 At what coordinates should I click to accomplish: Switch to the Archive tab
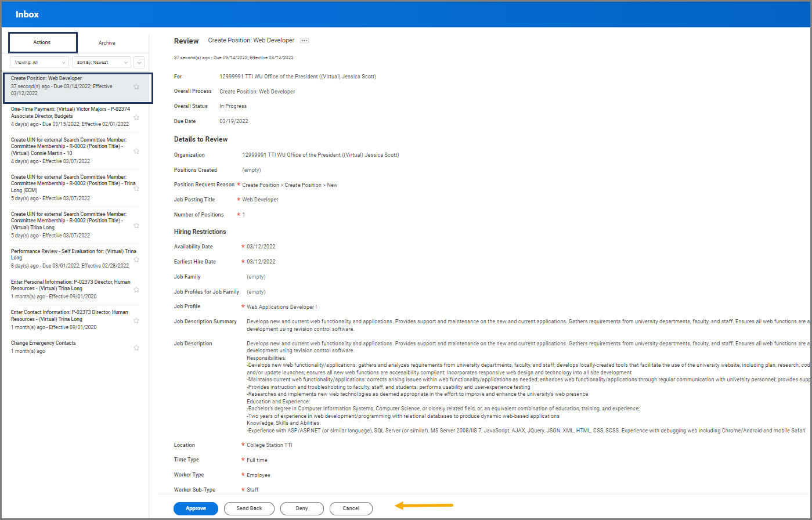click(107, 43)
